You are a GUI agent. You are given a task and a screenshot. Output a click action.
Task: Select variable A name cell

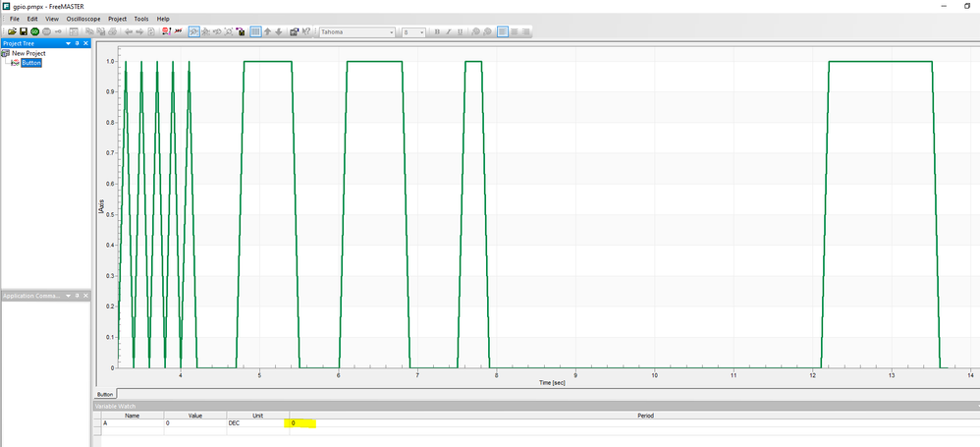(132, 423)
